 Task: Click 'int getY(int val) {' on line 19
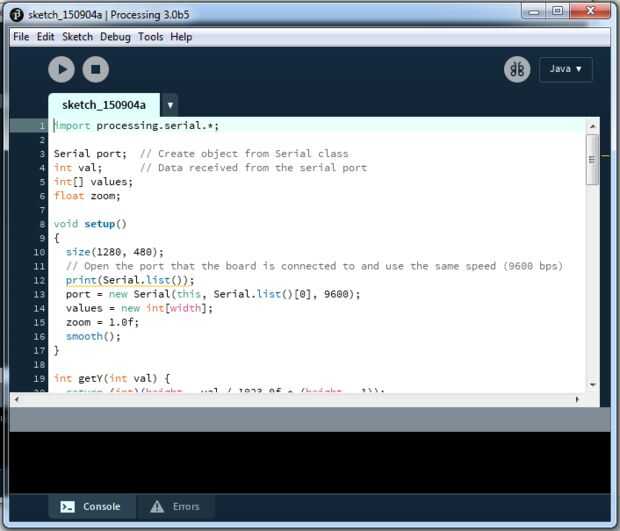click(112, 378)
